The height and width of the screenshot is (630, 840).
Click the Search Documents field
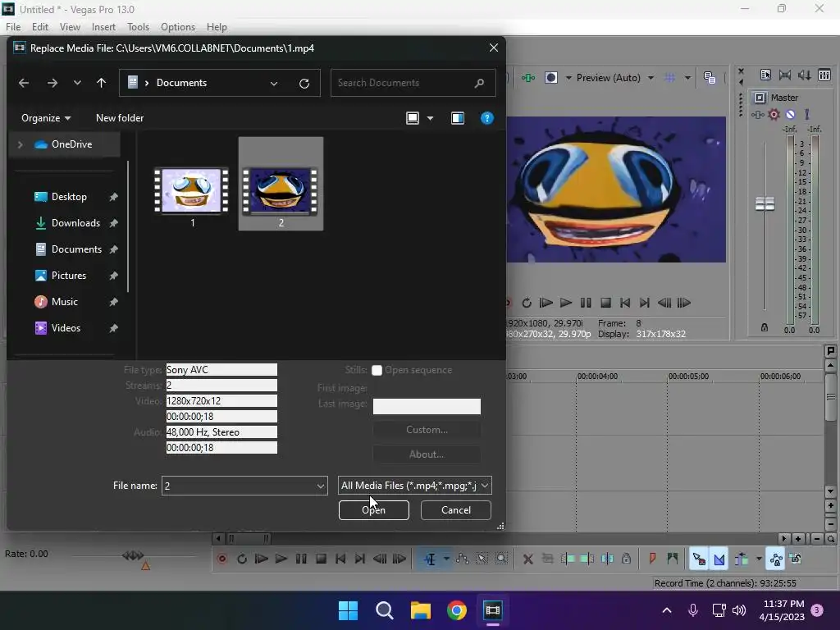(413, 83)
